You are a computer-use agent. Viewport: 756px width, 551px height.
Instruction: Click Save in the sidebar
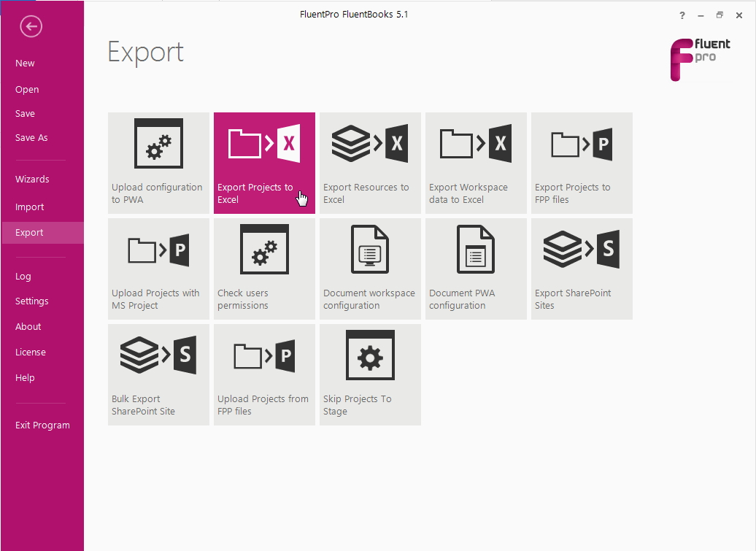(25, 113)
